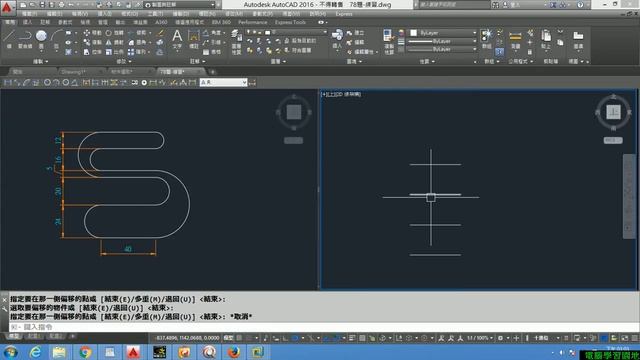Toggle selection cycling in status bar

click(x=372, y=338)
